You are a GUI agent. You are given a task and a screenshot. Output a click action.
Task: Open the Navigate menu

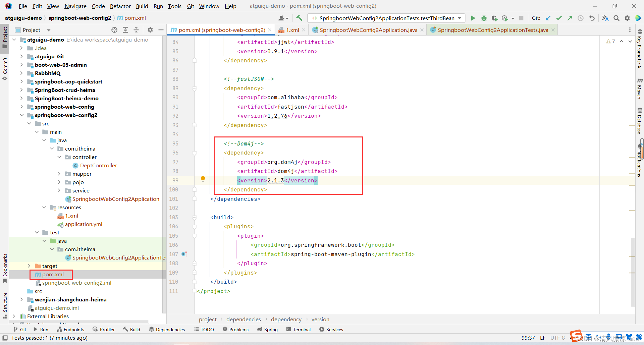pyautogui.click(x=75, y=6)
